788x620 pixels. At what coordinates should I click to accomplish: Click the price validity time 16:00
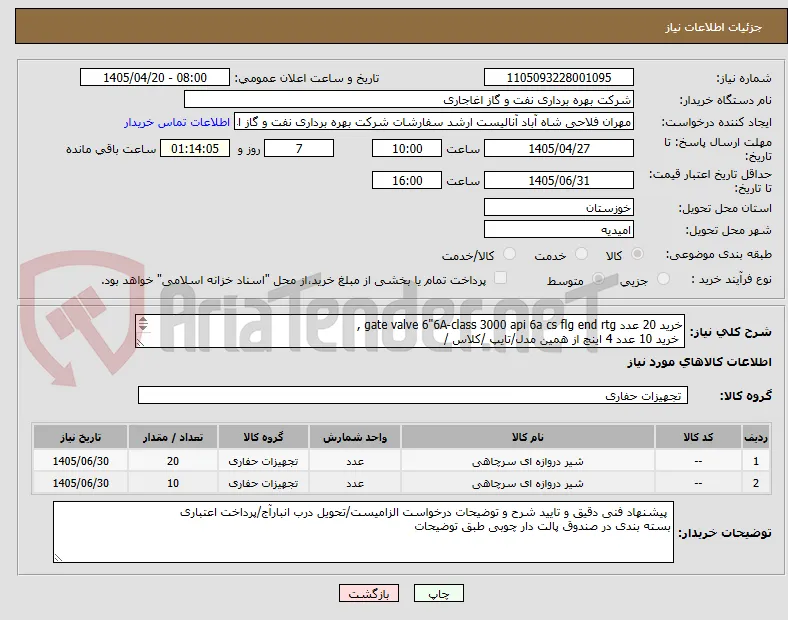pyautogui.click(x=407, y=180)
